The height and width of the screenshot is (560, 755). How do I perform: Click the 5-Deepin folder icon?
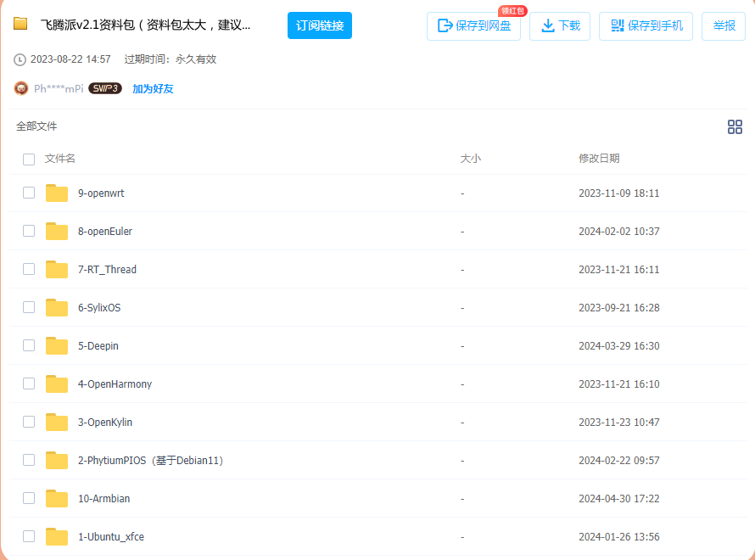[57, 345]
